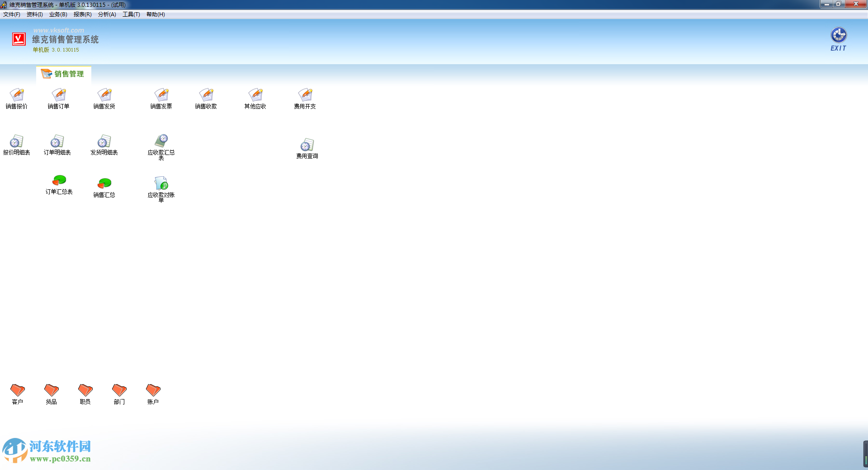The height and width of the screenshot is (470, 868).
Task: Open the 报表(R) menu
Action: (x=83, y=14)
